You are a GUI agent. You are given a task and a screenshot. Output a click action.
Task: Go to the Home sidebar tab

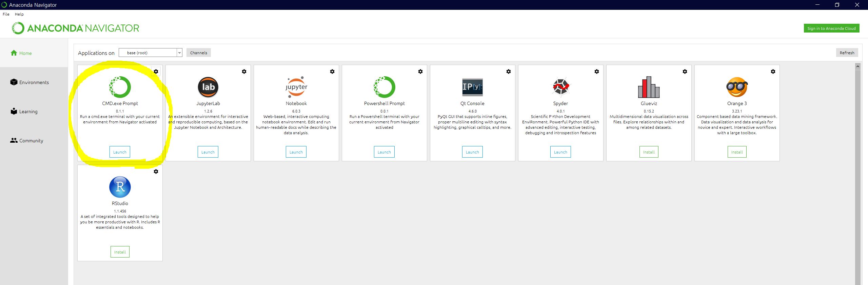(34, 53)
